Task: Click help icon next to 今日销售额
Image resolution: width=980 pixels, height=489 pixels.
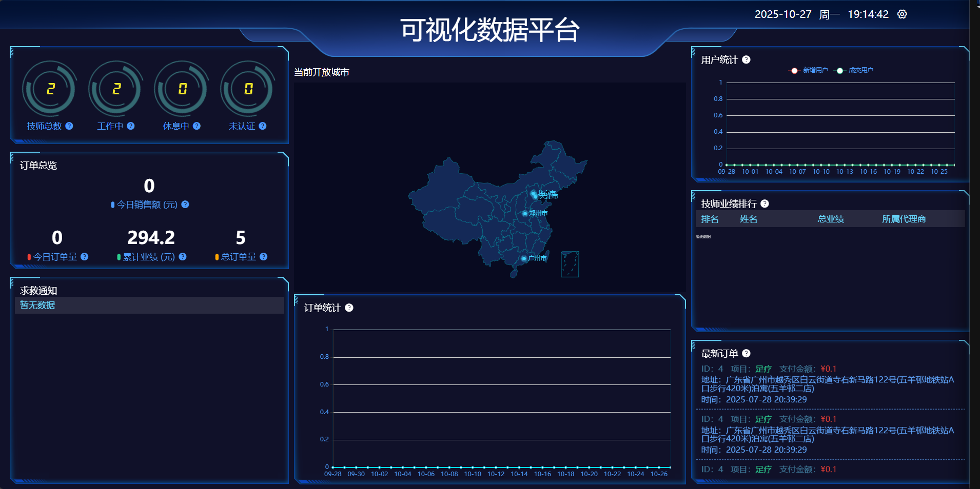Action: (x=185, y=205)
